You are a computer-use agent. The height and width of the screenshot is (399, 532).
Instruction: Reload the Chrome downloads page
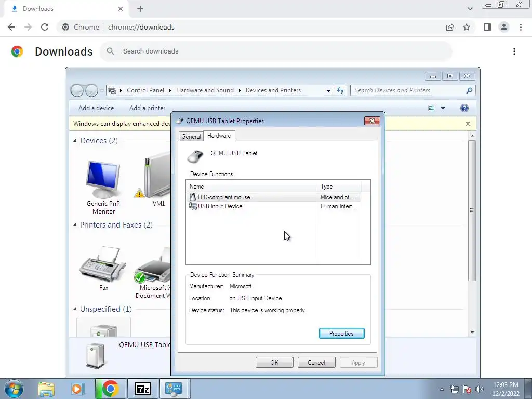pyautogui.click(x=45, y=27)
